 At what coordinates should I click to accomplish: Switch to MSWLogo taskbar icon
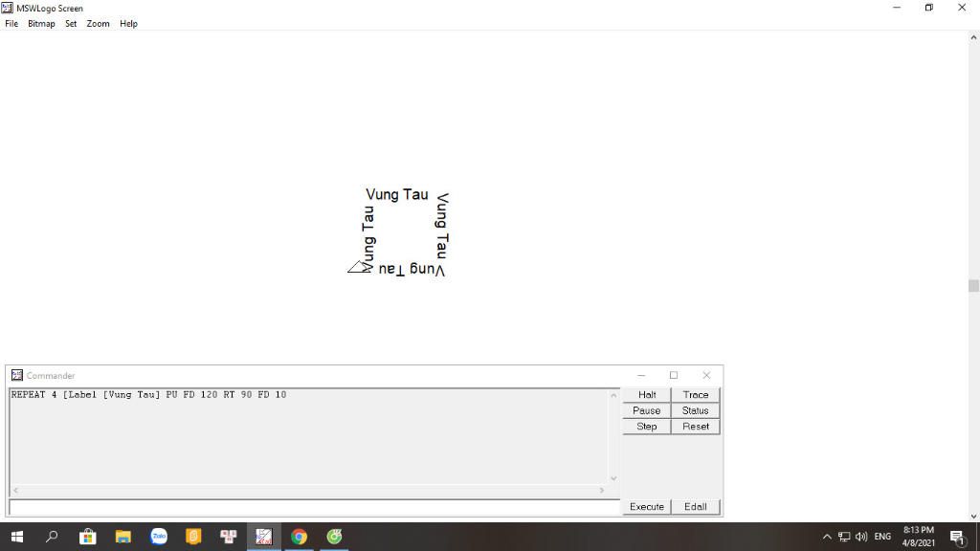pos(264,537)
